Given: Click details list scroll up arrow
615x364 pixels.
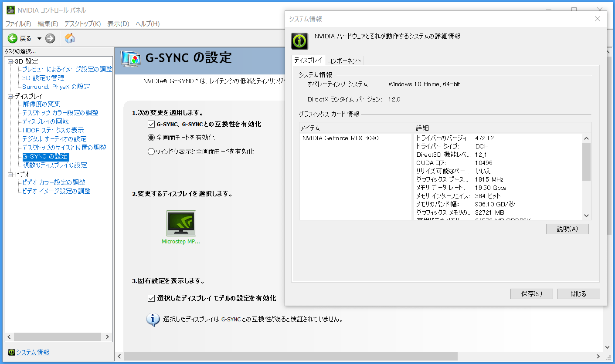Looking at the screenshot, I should click(x=586, y=138).
